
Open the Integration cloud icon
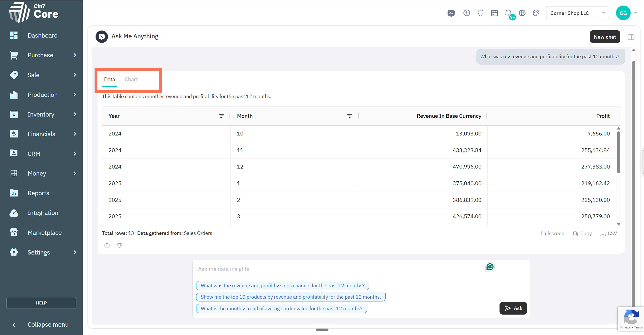tap(14, 213)
